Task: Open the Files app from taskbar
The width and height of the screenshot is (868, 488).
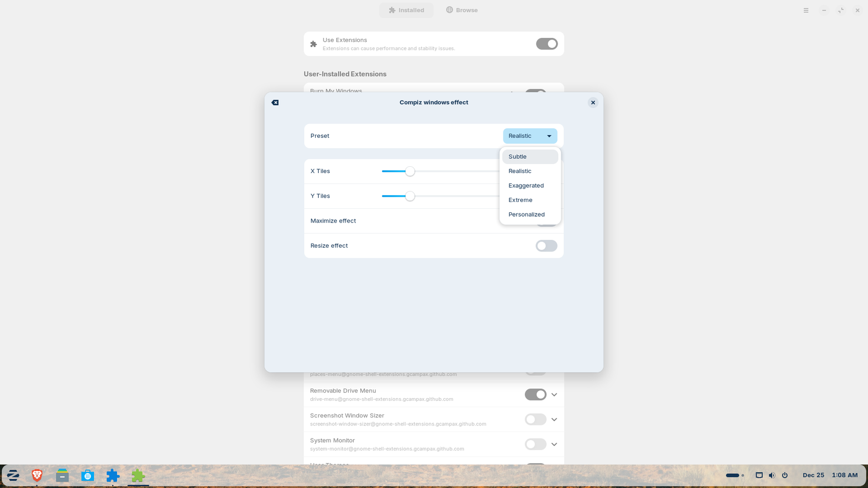Action: [x=62, y=475]
